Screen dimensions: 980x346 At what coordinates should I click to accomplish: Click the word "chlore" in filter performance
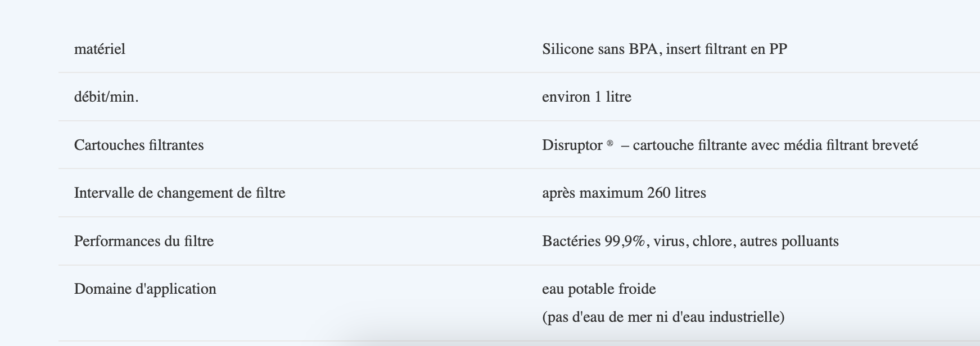(712, 242)
